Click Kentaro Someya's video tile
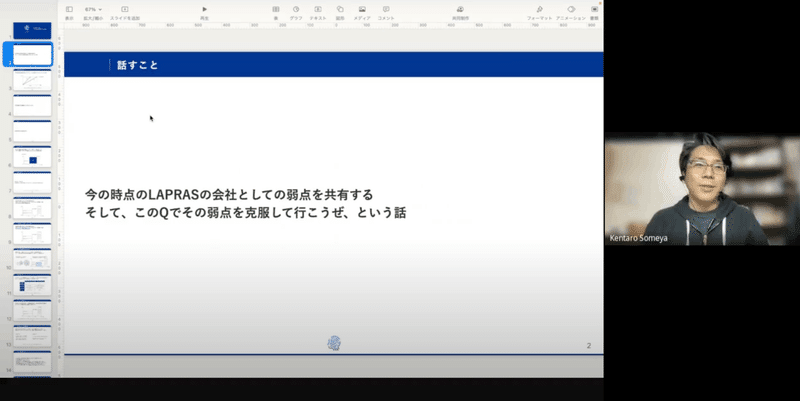 click(702, 189)
